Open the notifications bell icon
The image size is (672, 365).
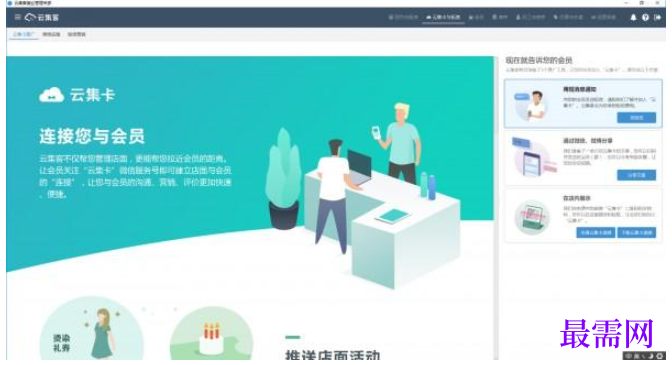[633, 18]
